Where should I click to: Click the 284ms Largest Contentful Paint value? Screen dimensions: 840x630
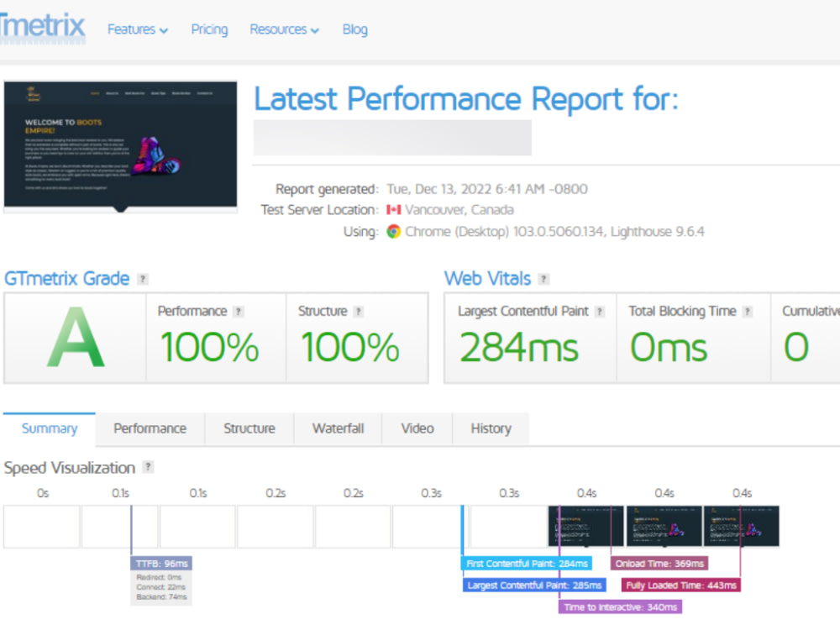point(518,347)
